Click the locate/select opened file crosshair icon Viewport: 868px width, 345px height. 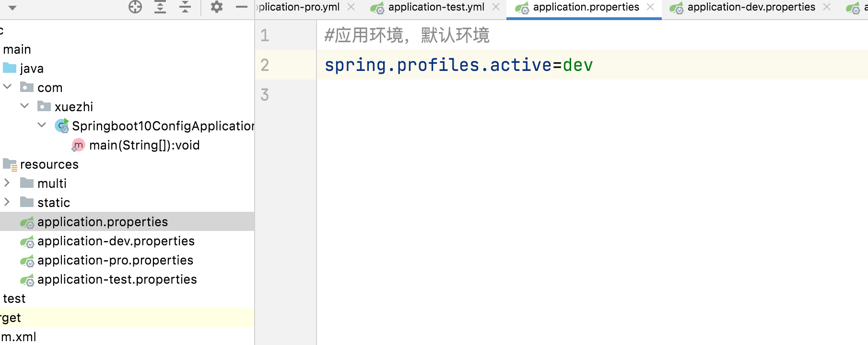[x=135, y=7]
